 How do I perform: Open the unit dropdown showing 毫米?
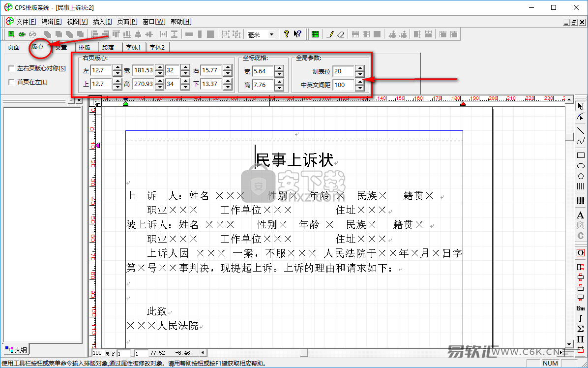click(271, 34)
